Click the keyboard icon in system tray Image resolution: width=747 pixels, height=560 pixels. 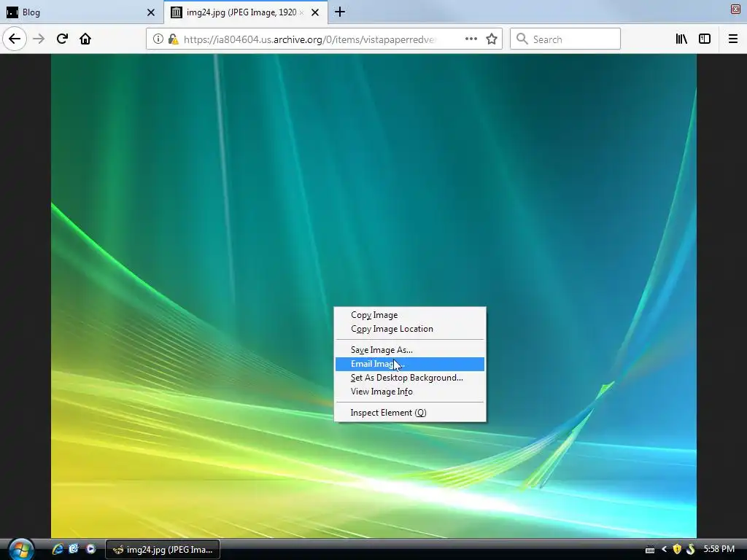pos(650,550)
